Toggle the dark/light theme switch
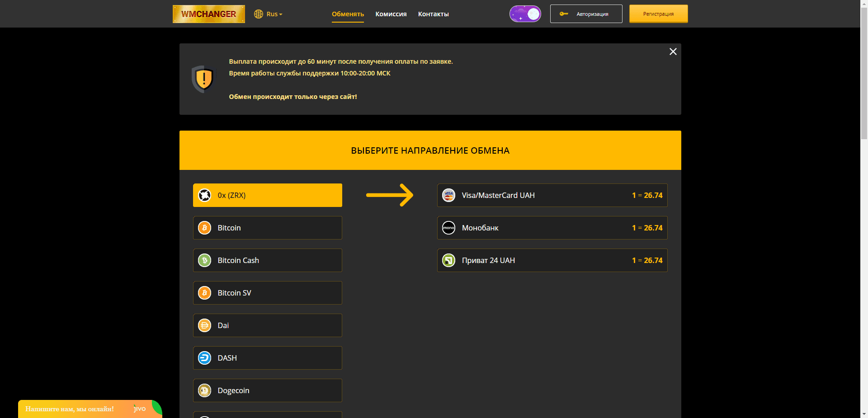The image size is (868, 418). pos(525,14)
